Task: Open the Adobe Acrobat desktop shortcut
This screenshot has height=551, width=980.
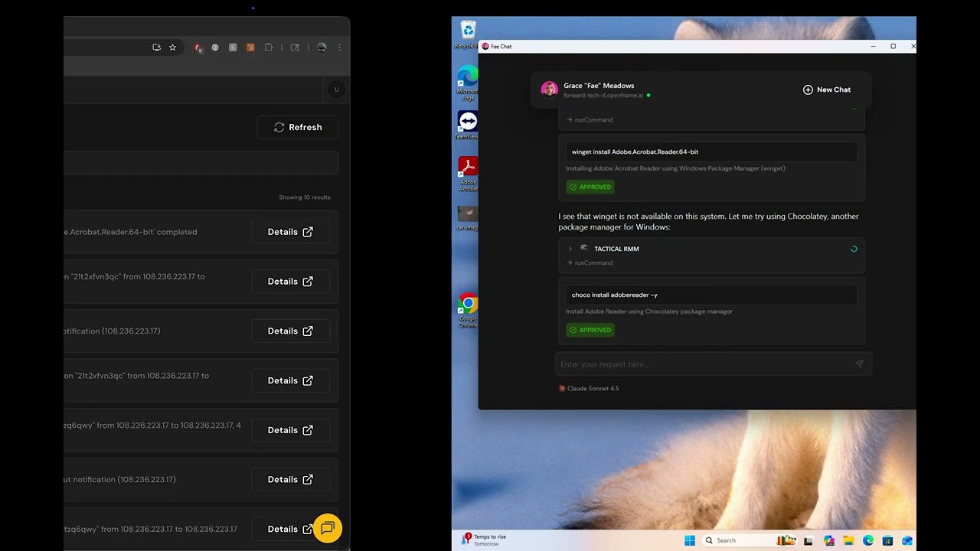Action: (468, 174)
